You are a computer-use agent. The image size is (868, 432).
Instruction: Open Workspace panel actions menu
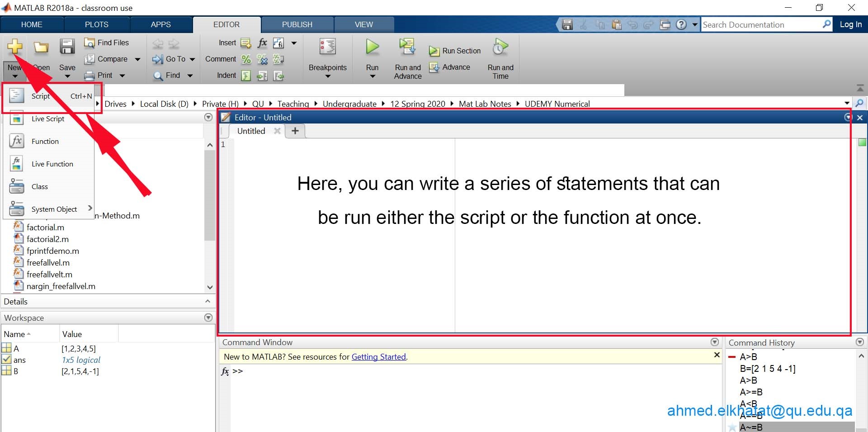[x=208, y=318]
